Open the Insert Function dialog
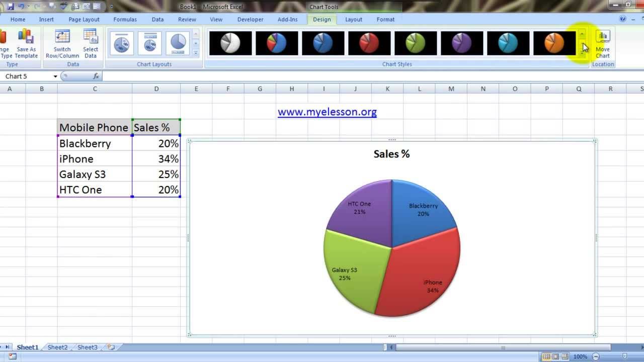Screen dimensions: 644x362 96,76
